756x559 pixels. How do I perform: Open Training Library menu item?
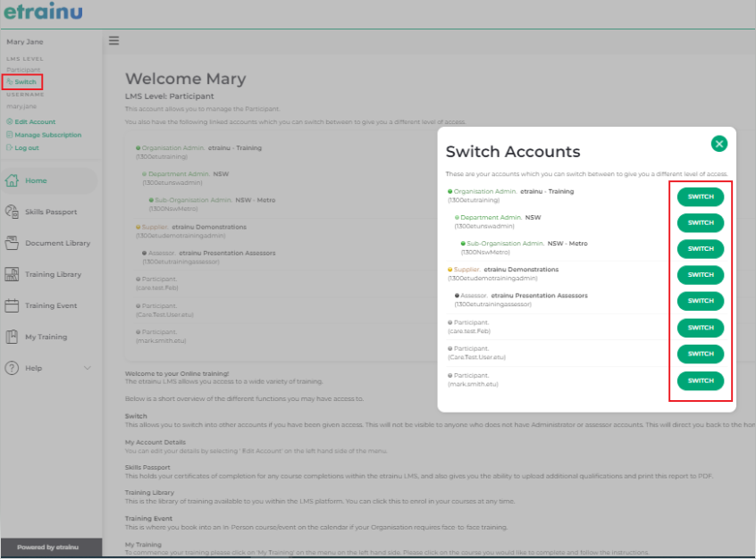pos(49,275)
